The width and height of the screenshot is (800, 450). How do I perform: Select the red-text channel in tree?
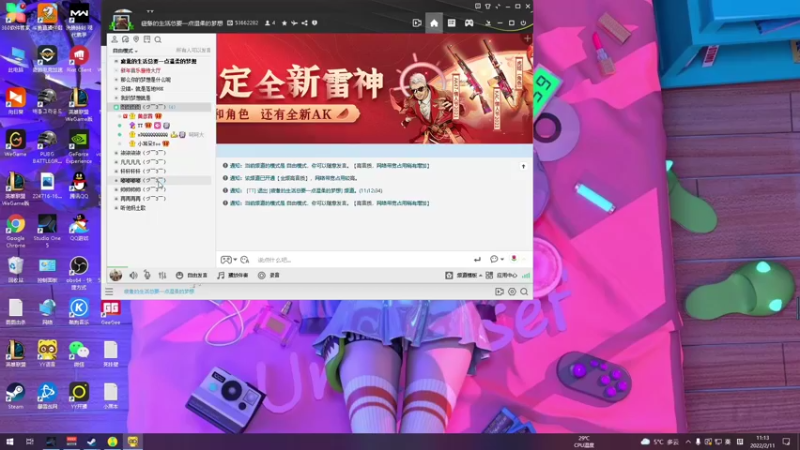point(140,70)
